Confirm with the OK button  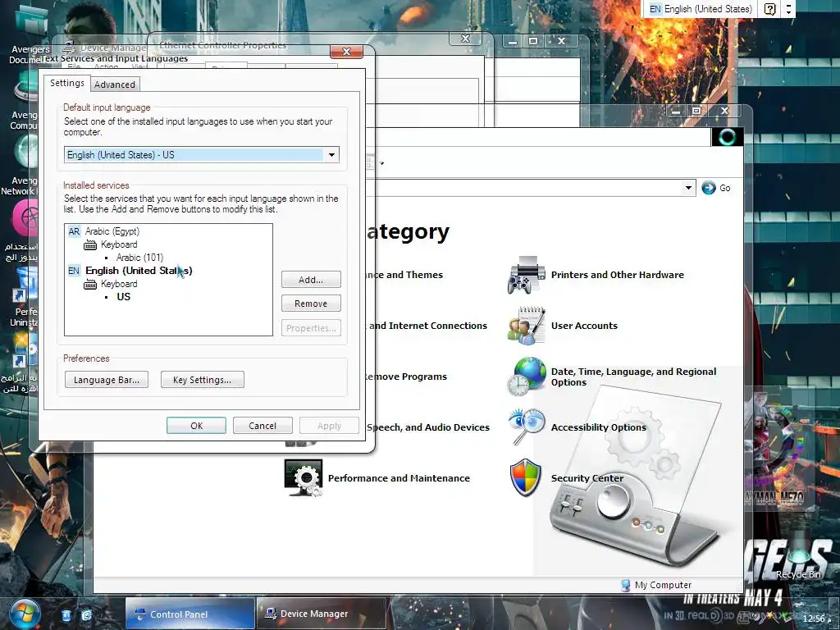[196, 426]
